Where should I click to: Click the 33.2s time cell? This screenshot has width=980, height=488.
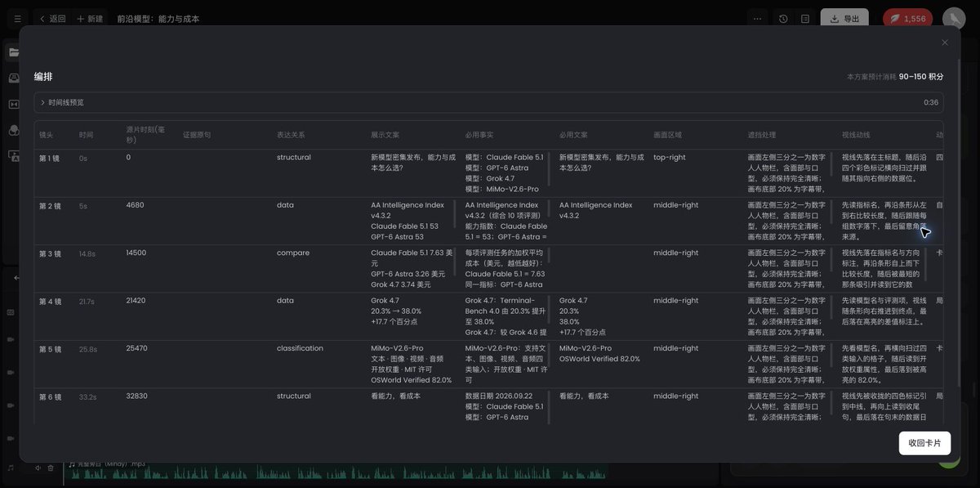(87, 396)
